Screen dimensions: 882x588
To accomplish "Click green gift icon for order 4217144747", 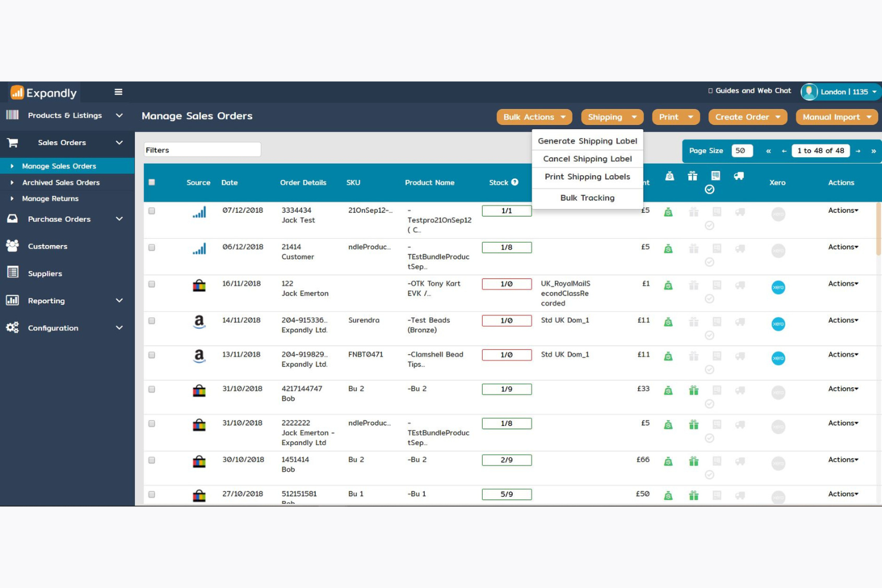I will (x=694, y=391).
